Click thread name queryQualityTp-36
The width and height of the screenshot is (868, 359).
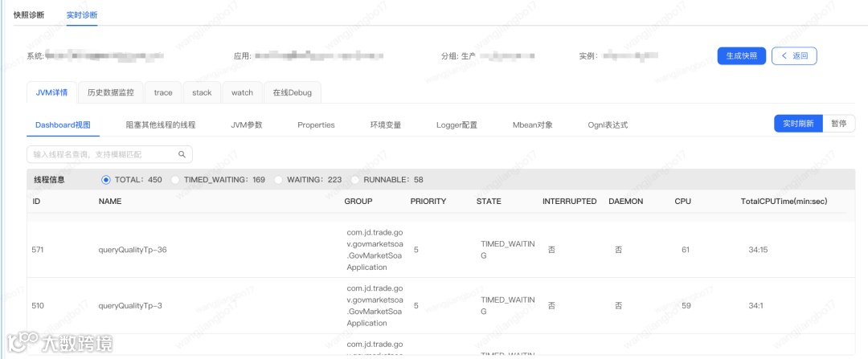pos(133,250)
